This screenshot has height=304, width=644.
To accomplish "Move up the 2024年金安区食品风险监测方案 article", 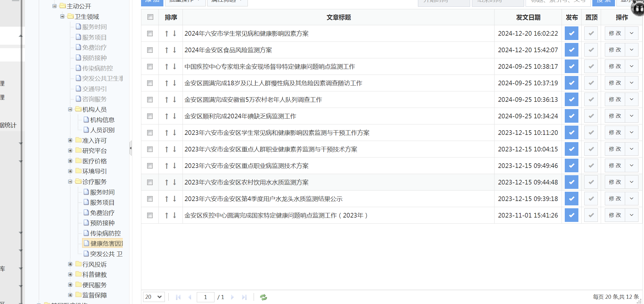I will coord(167,50).
